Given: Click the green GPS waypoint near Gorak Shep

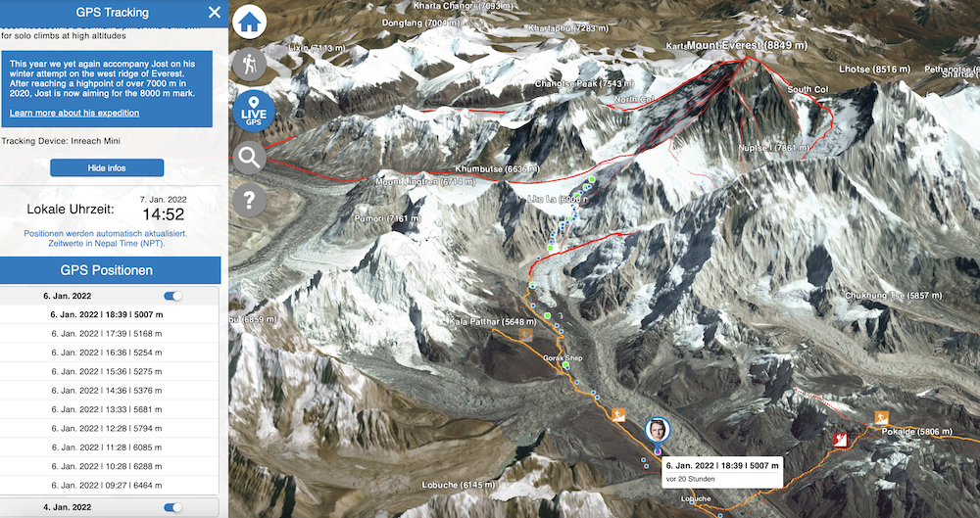Looking at the screenshot, I should click(x=565, y=365).
